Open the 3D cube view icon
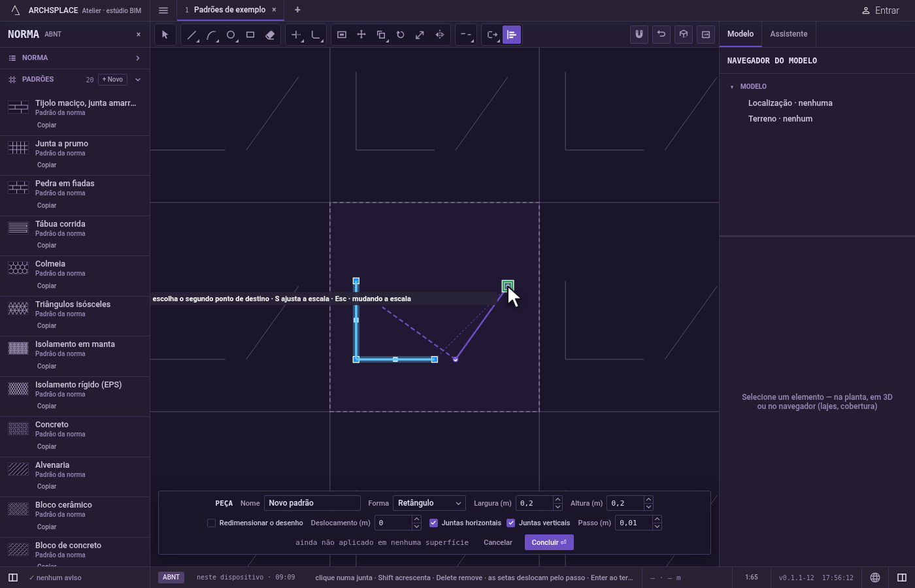Viewport: 915px width, 588px height. (x=684, y=34)
